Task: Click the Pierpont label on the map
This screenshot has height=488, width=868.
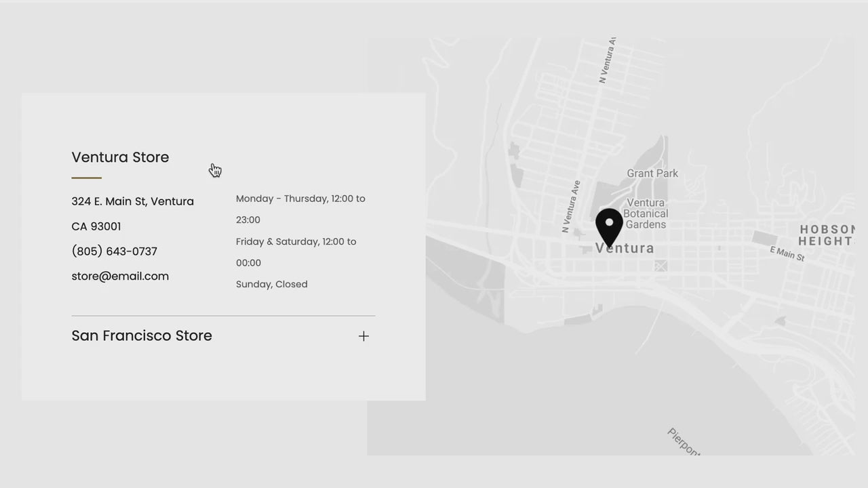Action: (683, 441)
